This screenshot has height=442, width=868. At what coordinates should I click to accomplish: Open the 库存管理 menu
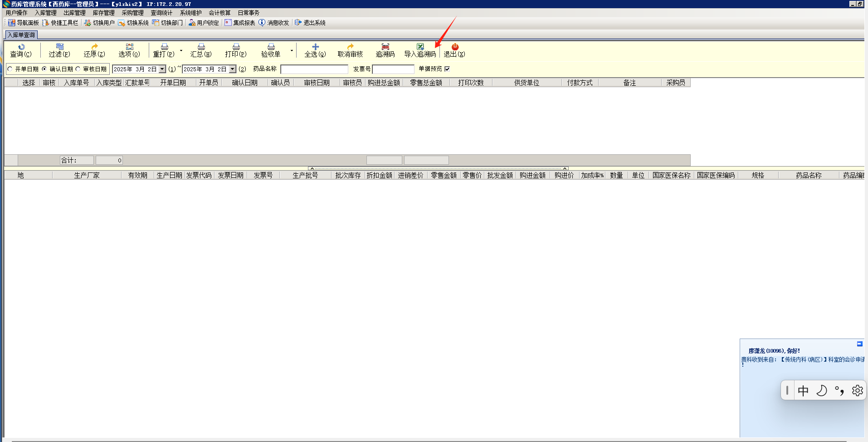pyautogui.click(x=104, y=13)
